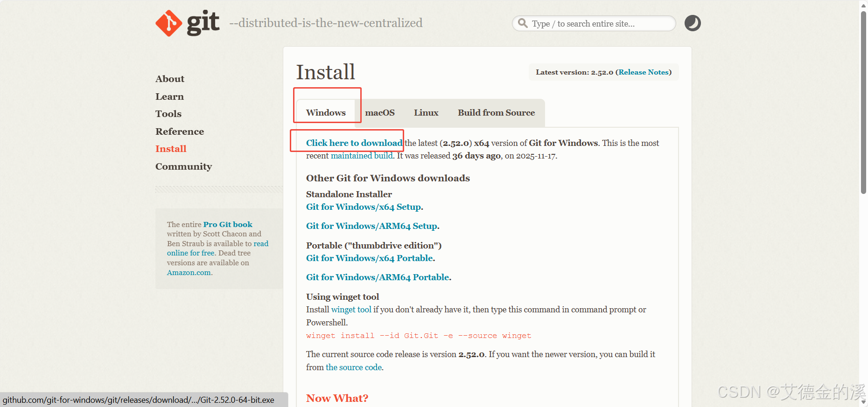868x407 pixels.
Task: Click the 'Install' page heading
Action: click(325, 72)
